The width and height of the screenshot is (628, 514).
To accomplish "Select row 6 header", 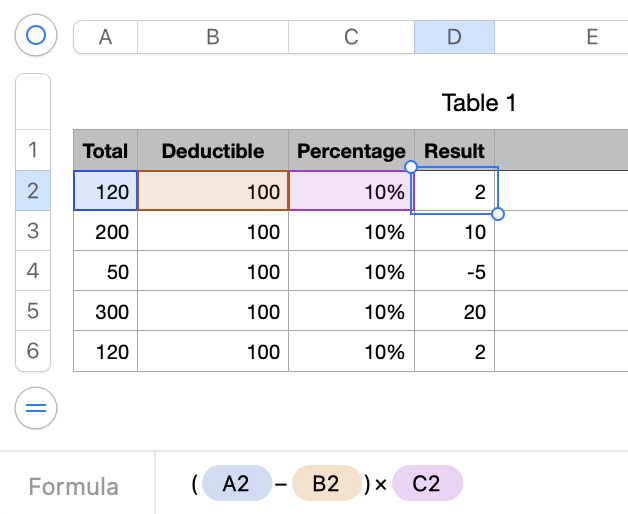I will coord(33,351).
